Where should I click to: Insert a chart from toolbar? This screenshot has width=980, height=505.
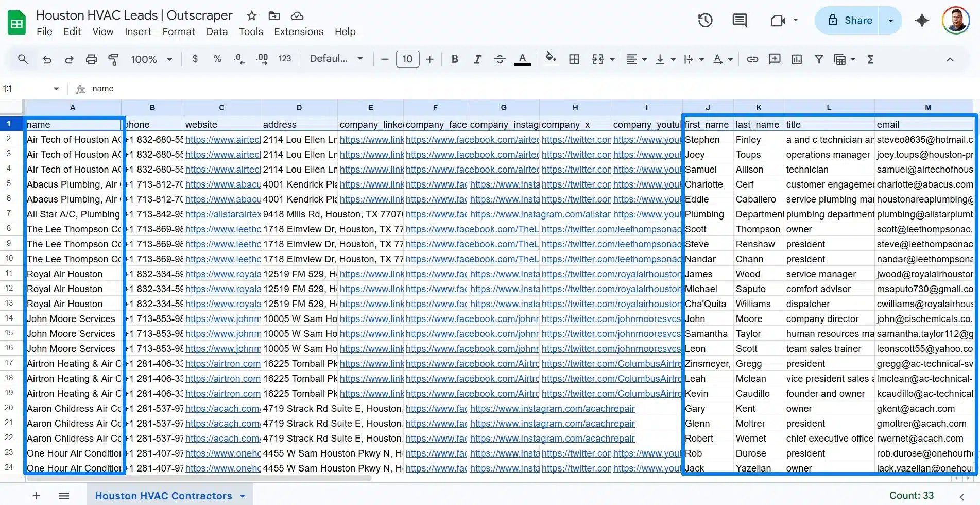tap(797, 59)
